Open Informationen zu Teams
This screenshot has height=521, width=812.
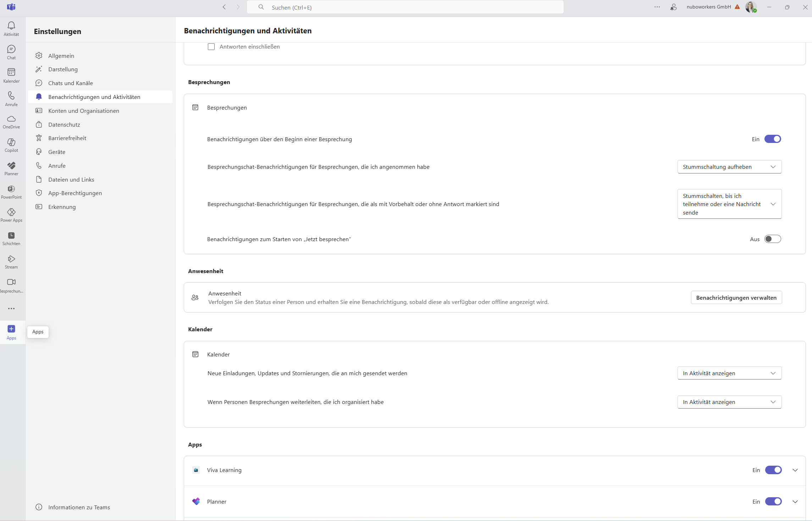[x=79, y=507]
